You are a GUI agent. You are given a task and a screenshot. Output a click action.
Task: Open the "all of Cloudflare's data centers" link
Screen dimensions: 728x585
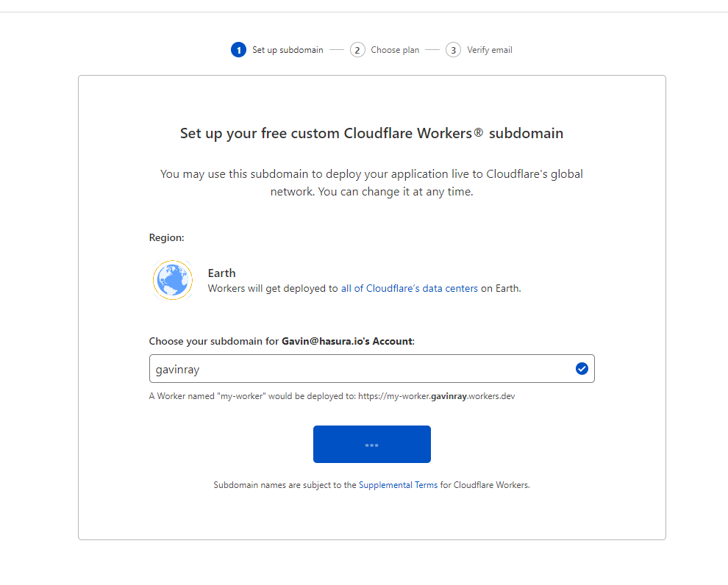(409, 288)
